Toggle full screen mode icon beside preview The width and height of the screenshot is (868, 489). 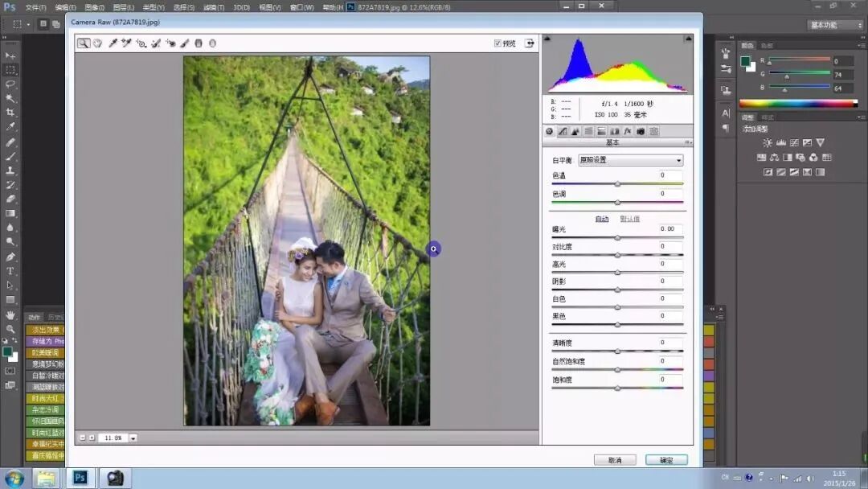(529, 43)
